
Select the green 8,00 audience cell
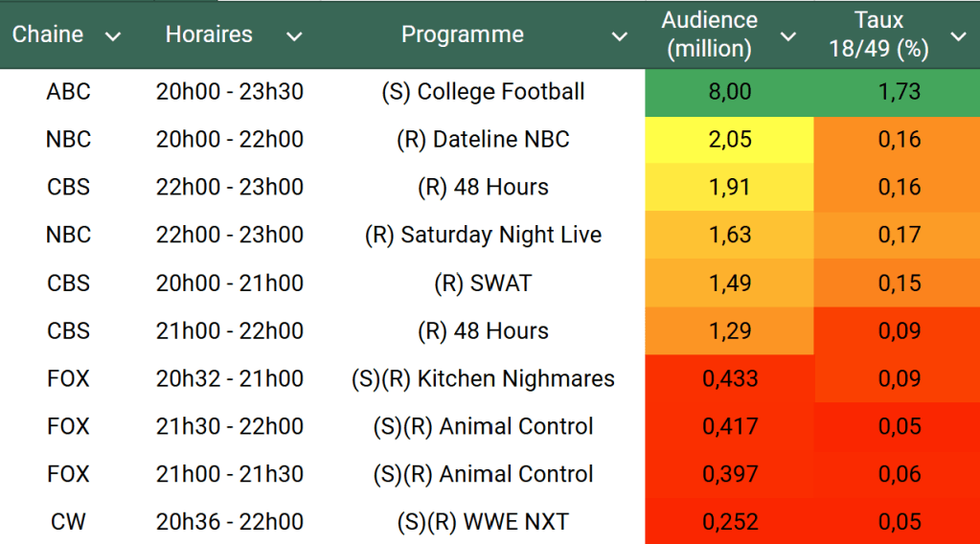click(x=729, y=92)
